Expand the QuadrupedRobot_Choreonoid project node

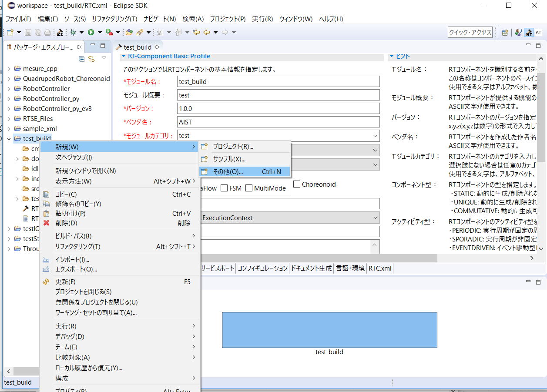(x=9, y=79)
